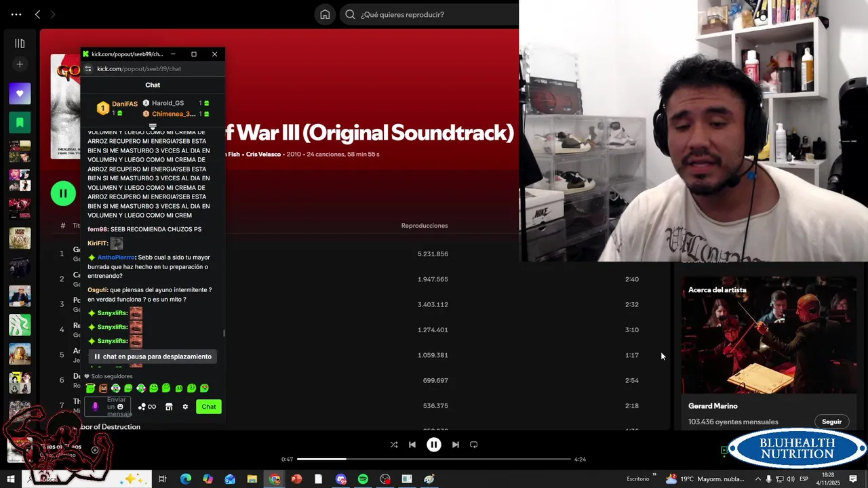Insert the angry brown face emote
The image size is (868, 488).
103,388
